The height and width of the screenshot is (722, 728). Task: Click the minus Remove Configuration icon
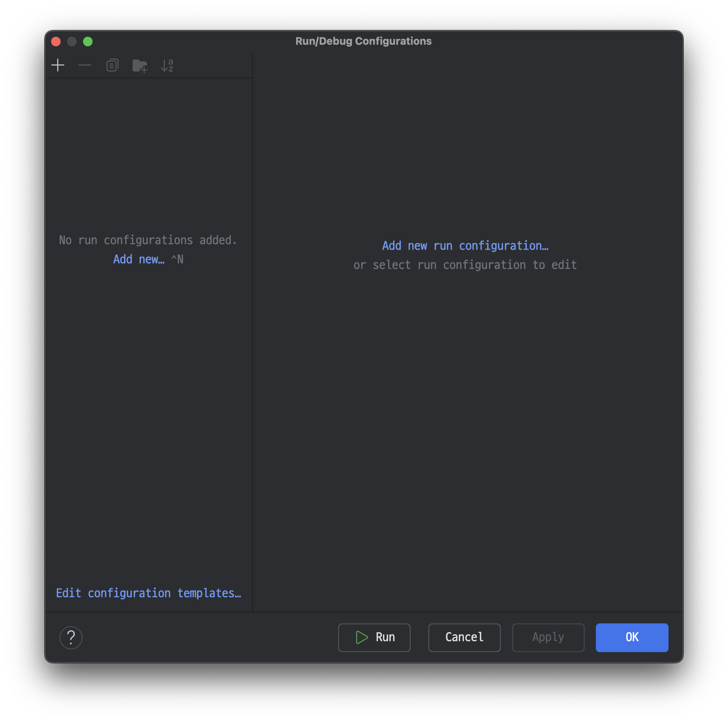point(85,65)
